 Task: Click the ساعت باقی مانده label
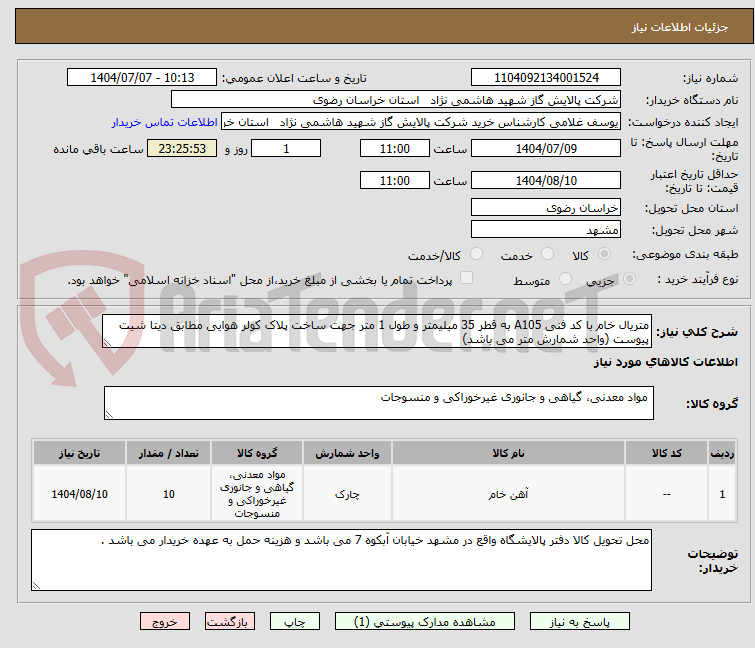tap(98, 149)
